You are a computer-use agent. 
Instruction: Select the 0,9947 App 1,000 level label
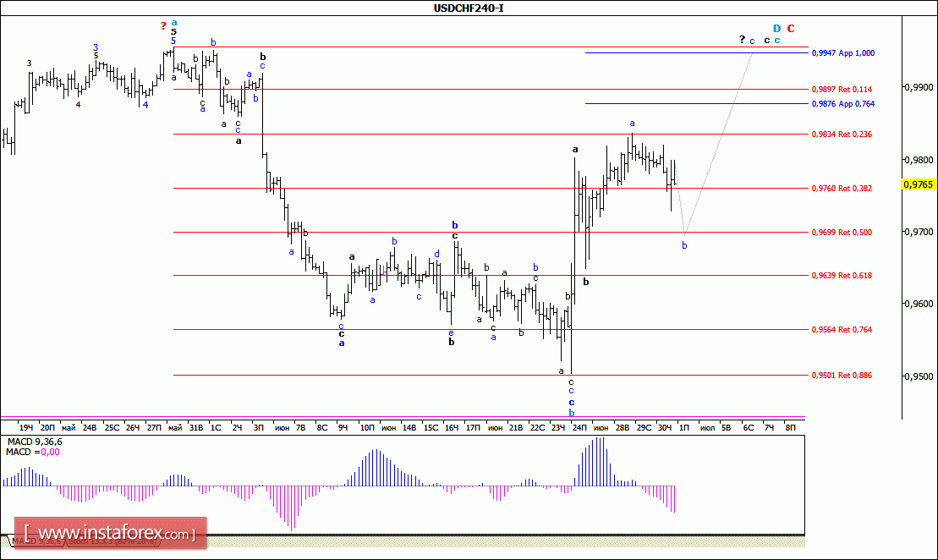pyautogui.click(x=843, y=53)
